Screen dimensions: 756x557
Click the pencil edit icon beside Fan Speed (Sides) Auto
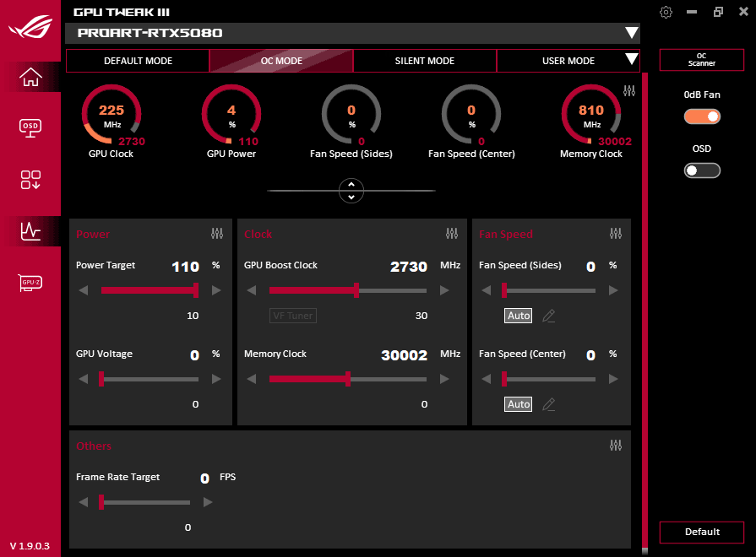[x=548, y=315]
